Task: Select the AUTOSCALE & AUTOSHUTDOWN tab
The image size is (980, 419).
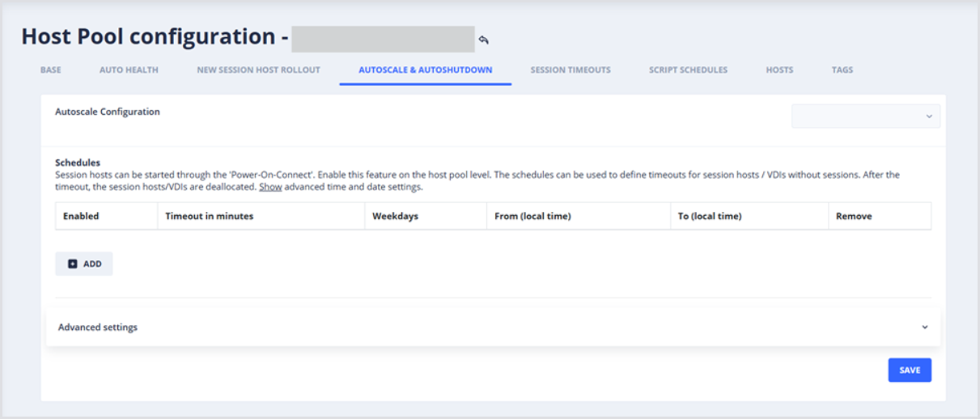Action: click(x=425, y=70)
